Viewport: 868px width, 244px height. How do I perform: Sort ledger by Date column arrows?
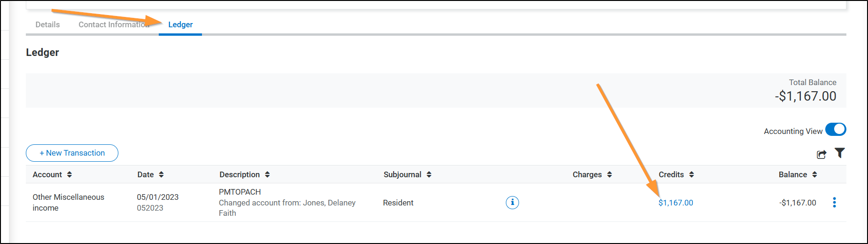pos(161,174)
